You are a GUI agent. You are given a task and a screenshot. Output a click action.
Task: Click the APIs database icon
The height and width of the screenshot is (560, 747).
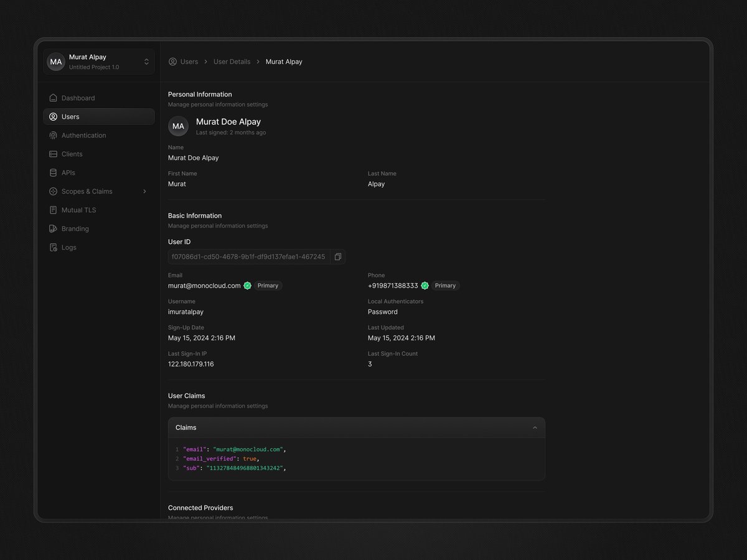(54, 172)
